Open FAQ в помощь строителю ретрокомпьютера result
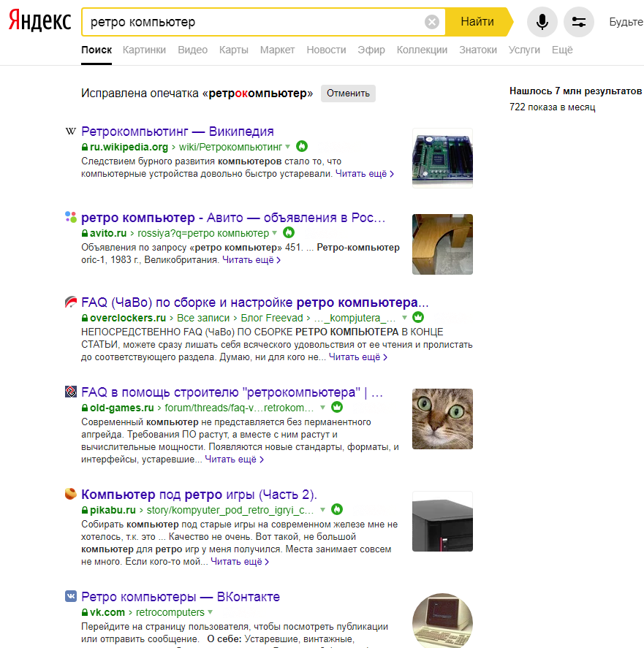The width and height of the screenshot is (644, 648). (232, 392)
